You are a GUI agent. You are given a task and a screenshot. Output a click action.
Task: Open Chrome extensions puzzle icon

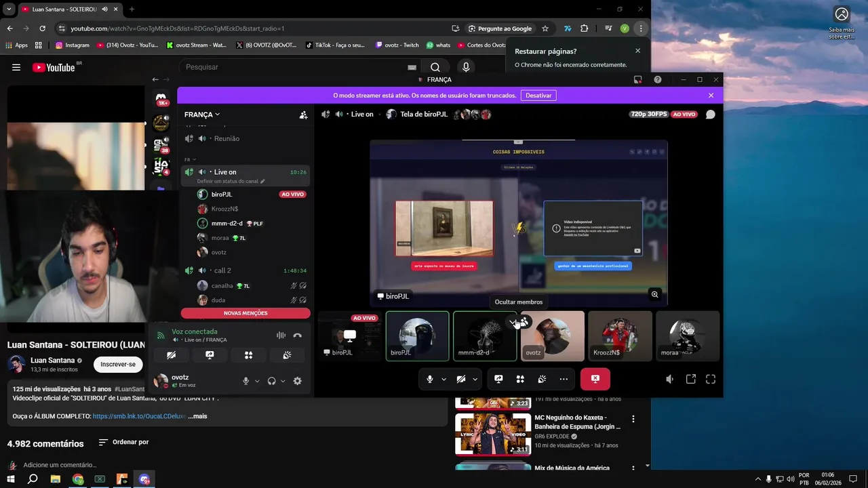[585, 28]
